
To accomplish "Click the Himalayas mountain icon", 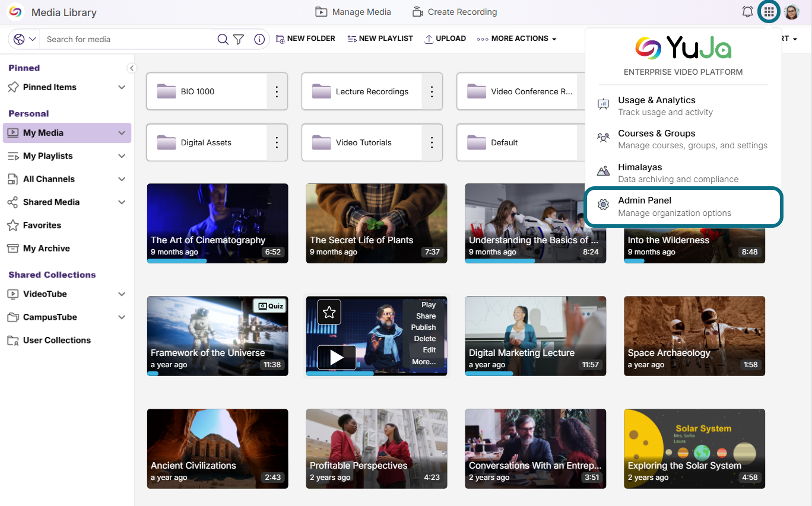I will pyautogui.click(x=604, y=171).
